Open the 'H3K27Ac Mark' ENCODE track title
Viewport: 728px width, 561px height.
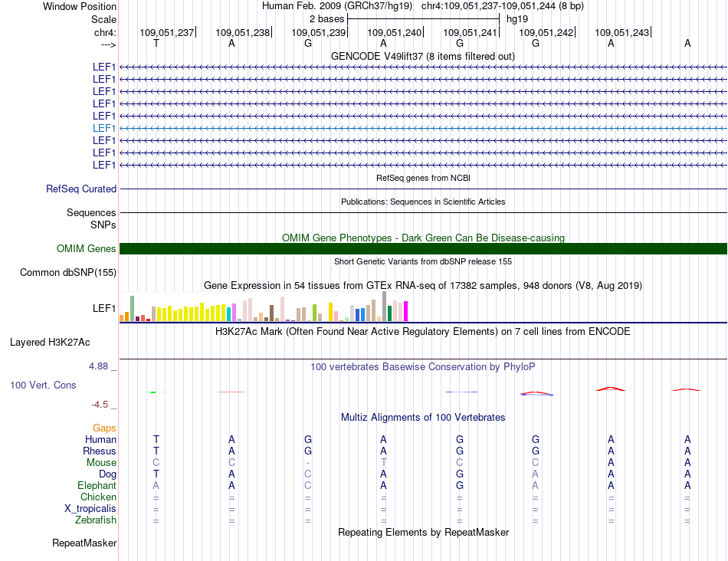click(x=423, y=332)
